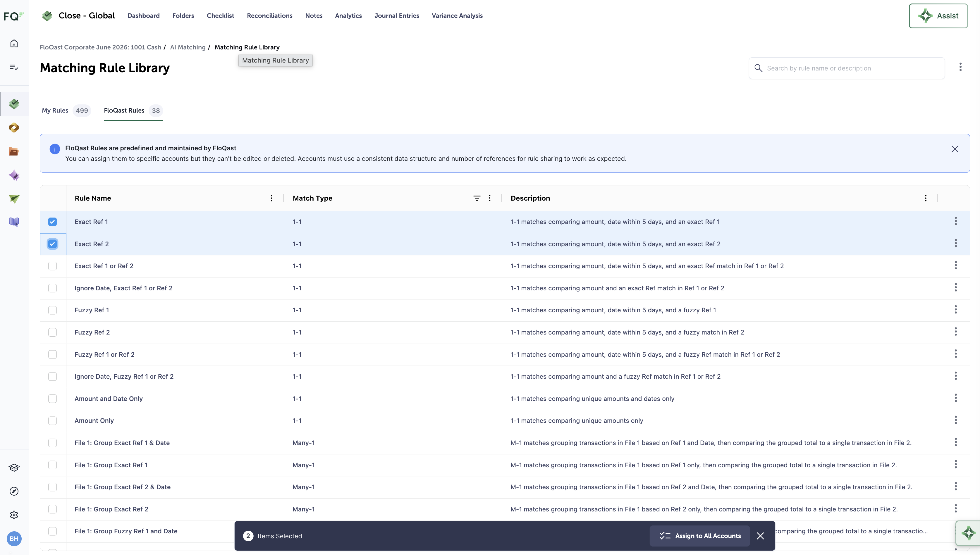
Task: Uncheck the Exact Ref 2 checkbox
Action: (x=53, y=244)
